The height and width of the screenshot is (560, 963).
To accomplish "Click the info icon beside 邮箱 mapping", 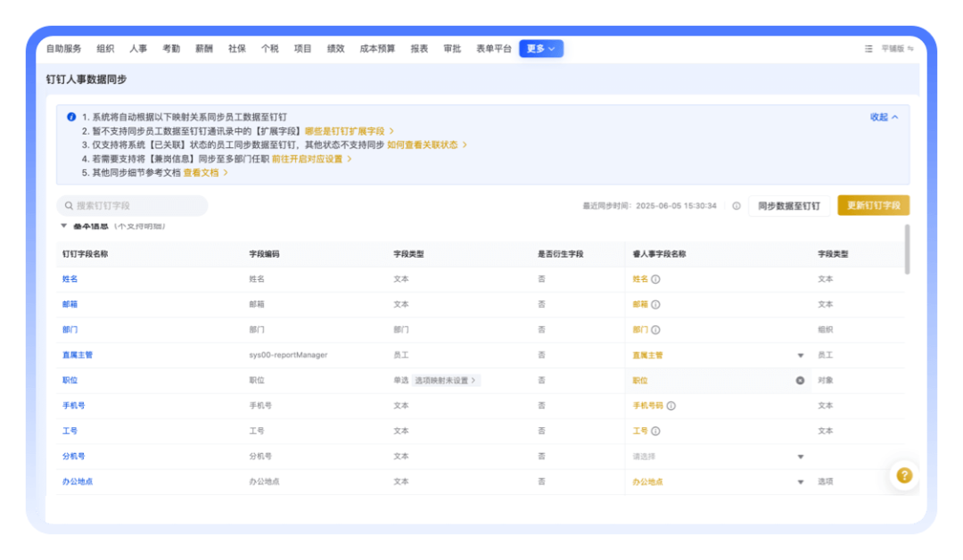I will [655, 304].
